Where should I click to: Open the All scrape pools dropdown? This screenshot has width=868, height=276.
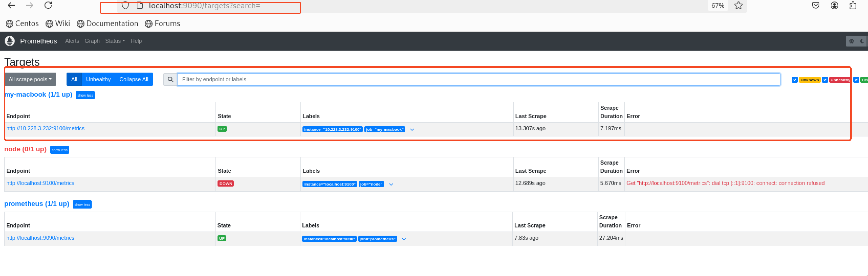30,79
